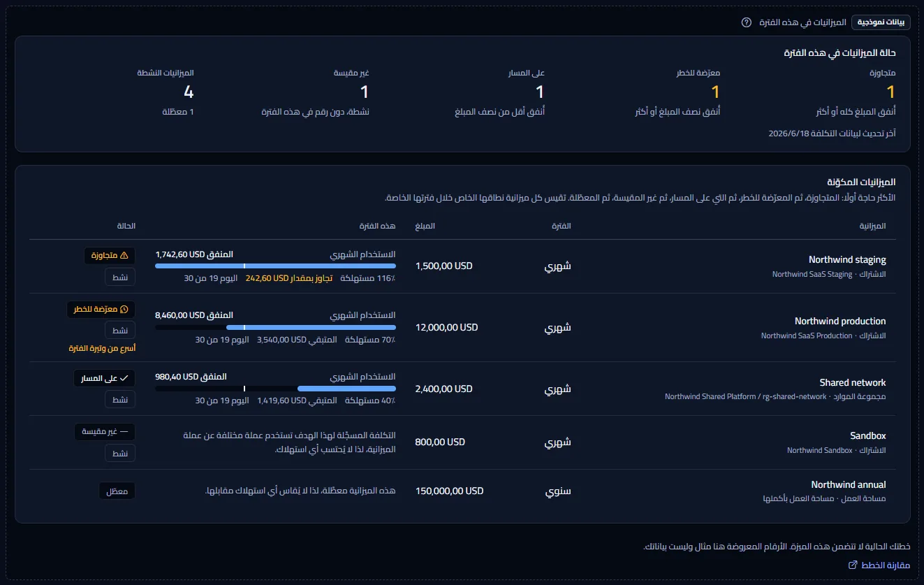The image size is (924, 585).
Task: Click the متجاوزة summary count
Action: [x=890, y=92]
